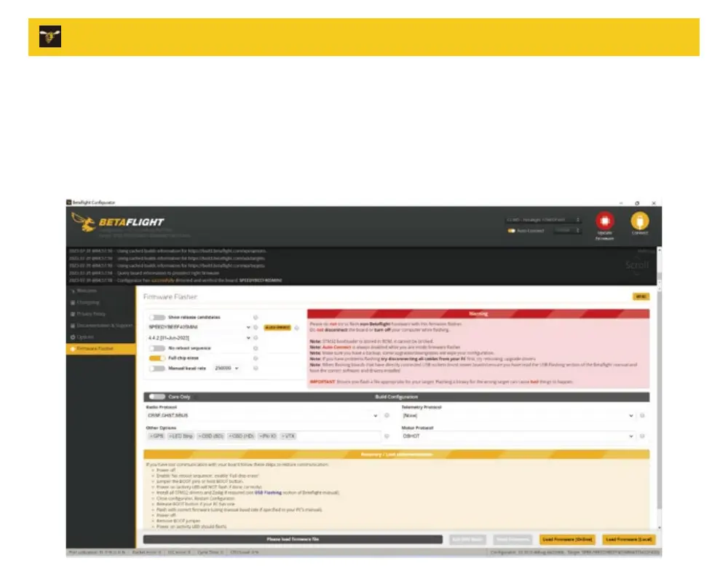Viewport: 728px width, 566px height.
Task: Toggle Show release candidates switch
Action: point(157,318)
